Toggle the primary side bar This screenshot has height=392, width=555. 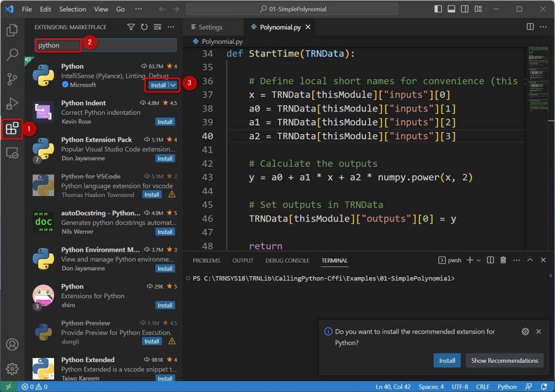[438, 9]
